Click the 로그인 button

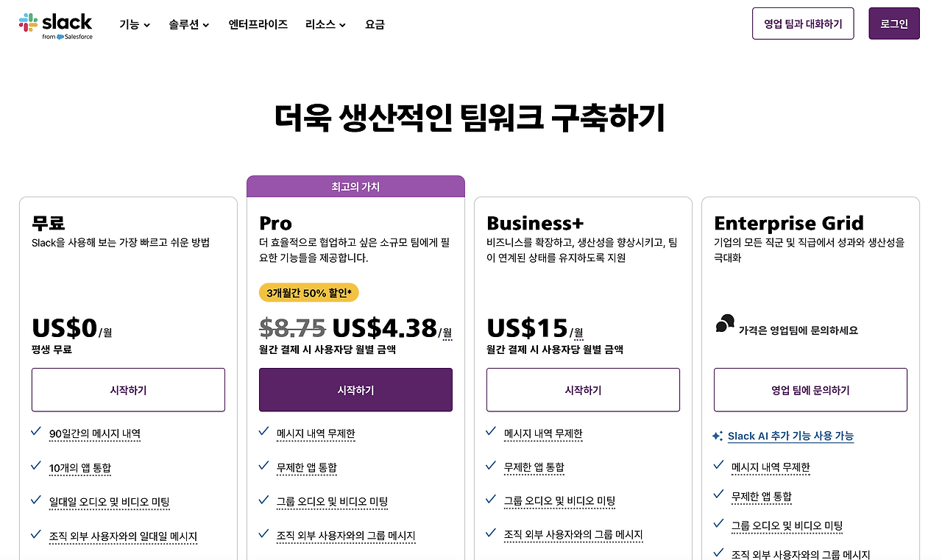click(x=893, y=23)
